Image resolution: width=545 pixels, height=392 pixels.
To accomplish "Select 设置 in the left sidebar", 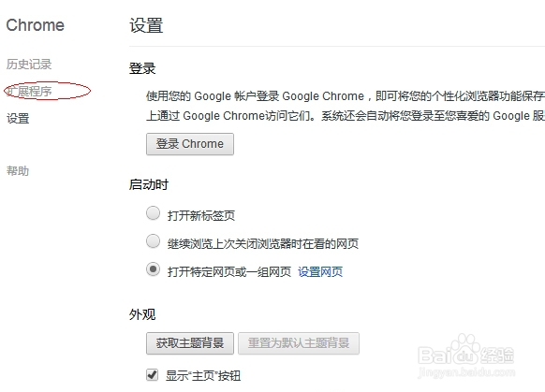I will pos(18,119).
